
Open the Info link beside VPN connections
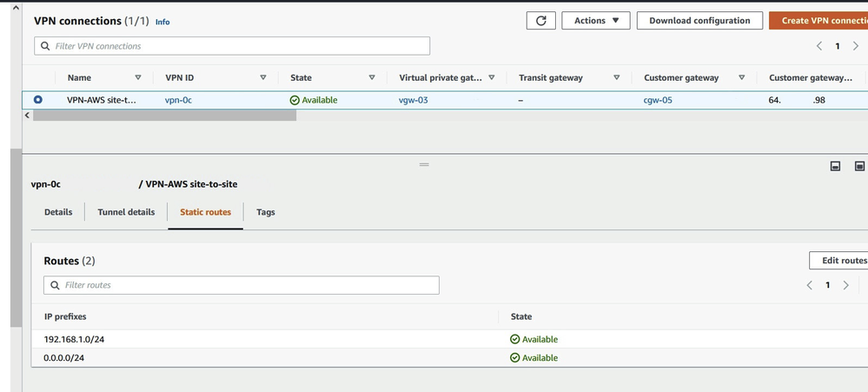click(162, 22)
